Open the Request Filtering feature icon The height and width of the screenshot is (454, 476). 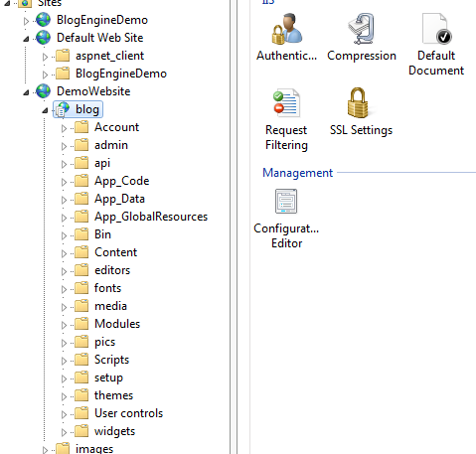286,103
